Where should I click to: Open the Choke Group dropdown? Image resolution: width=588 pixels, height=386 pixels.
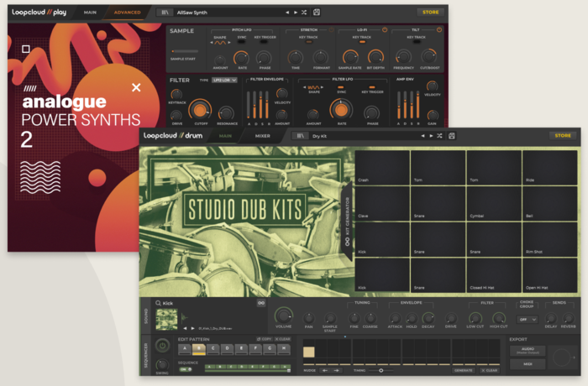(528, 319)
